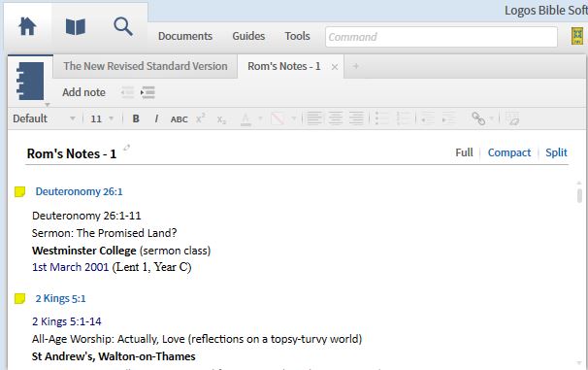Click the notes vertical scrollbar thumb
The height and width of the screenshot is (370, 588).
579,195
